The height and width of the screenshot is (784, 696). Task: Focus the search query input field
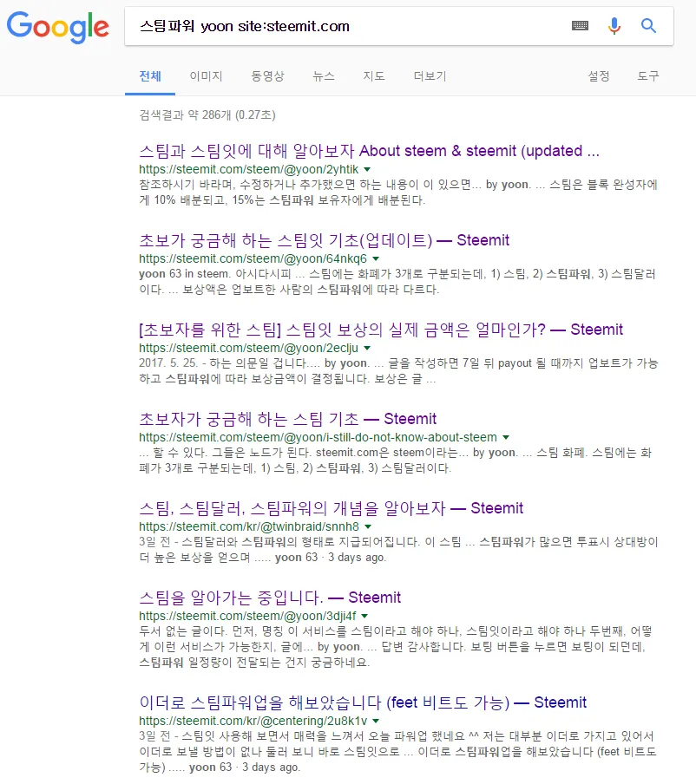point(351,26)
